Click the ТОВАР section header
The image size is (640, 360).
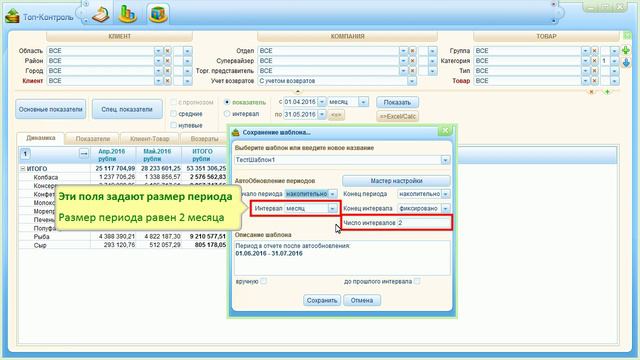[546, 36]
